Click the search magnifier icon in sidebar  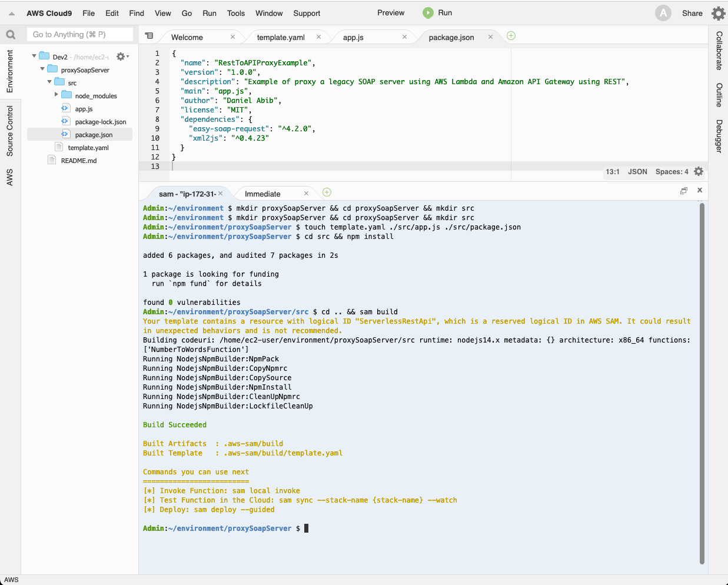[x=11, y=35]
